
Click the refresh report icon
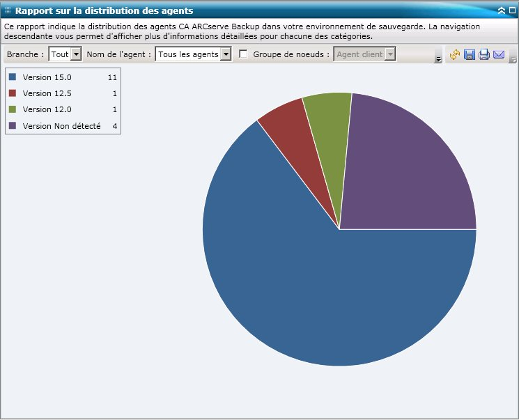[456, 54]
